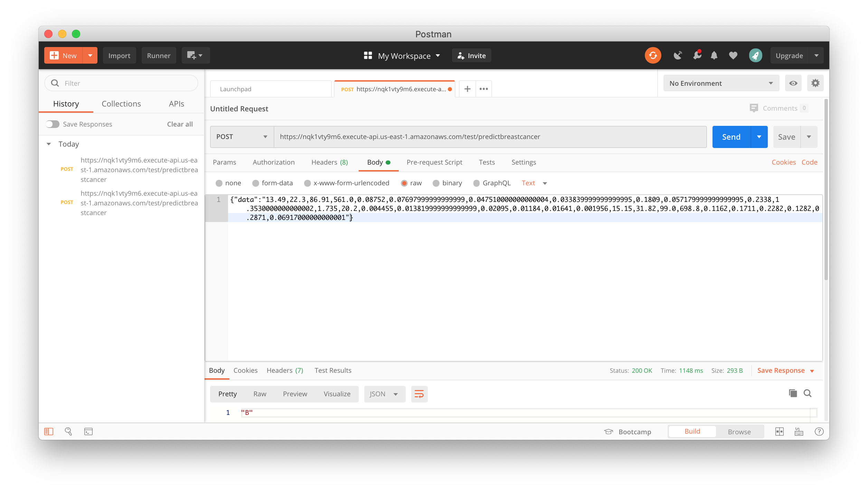
Task: Open the Cookies link
Action: 783,162
